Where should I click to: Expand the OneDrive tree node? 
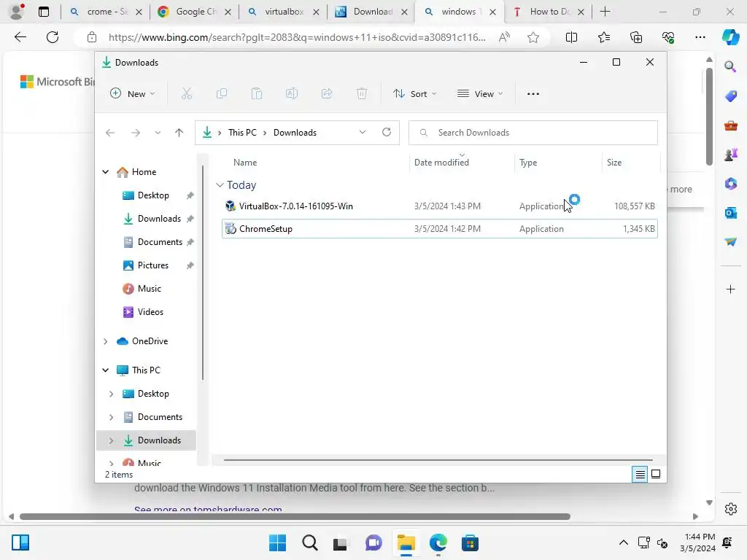click(106, 341)
